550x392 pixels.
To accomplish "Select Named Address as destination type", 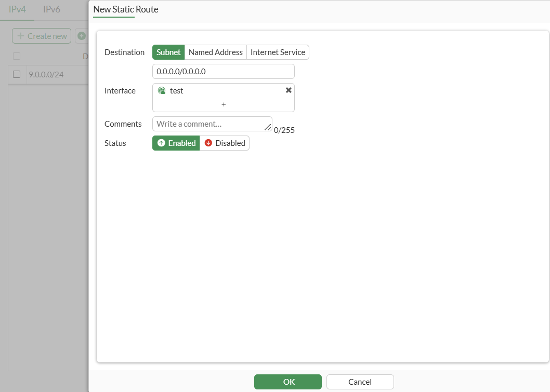I will pos(216,52).
